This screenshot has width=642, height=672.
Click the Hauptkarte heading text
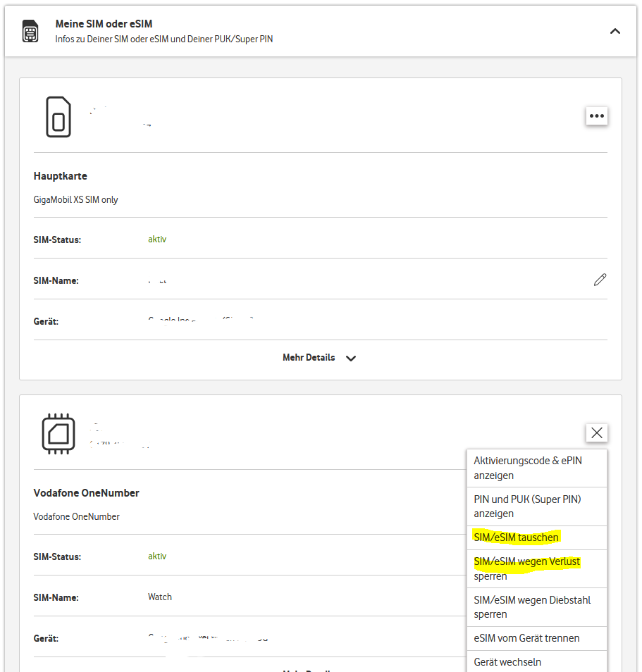(x=61, y=176)
